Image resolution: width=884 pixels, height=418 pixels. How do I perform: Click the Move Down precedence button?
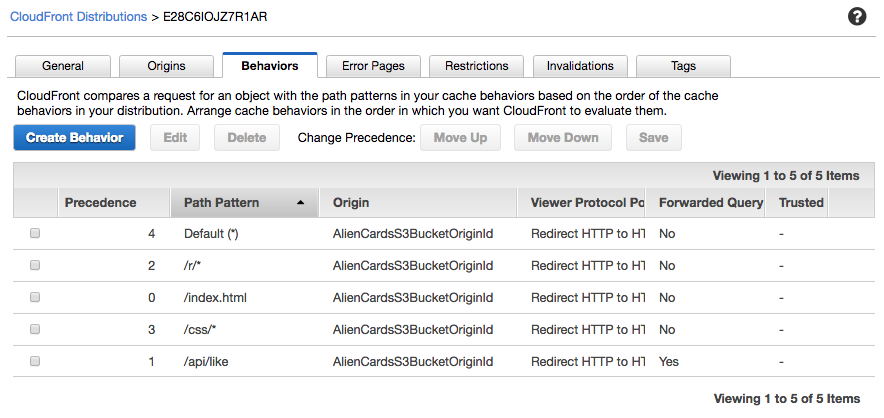tap(563, 138)
